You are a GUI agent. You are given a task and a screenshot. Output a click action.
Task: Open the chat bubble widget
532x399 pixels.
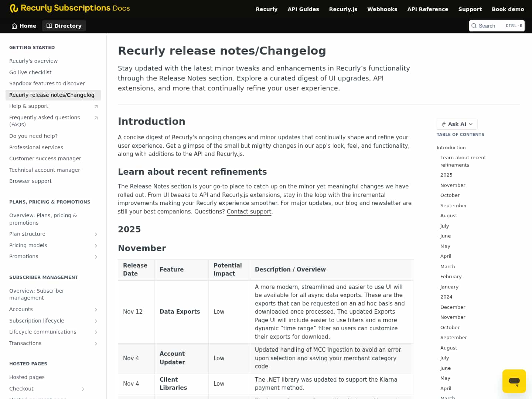tap(514, 381)
